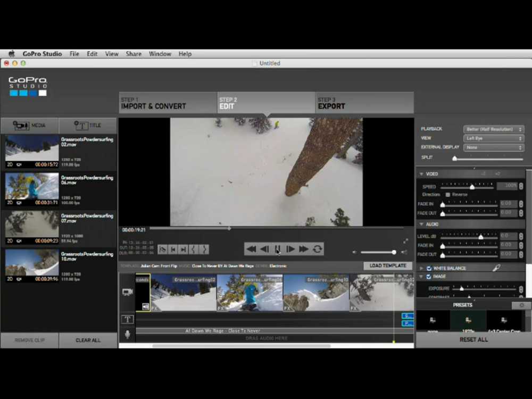This screenshot has height=399, width=532.
Task: Jump to previous edit point
Action: [173, 250]
